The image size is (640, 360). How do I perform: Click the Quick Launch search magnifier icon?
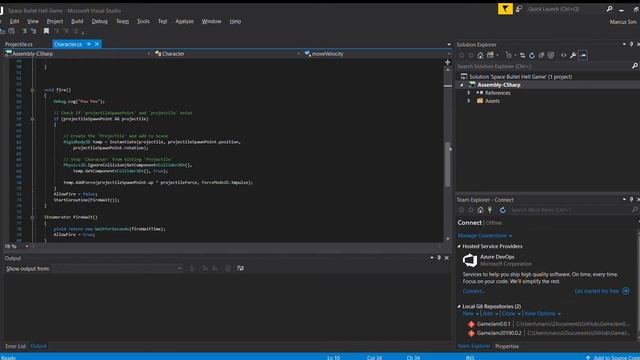[609, 9]
